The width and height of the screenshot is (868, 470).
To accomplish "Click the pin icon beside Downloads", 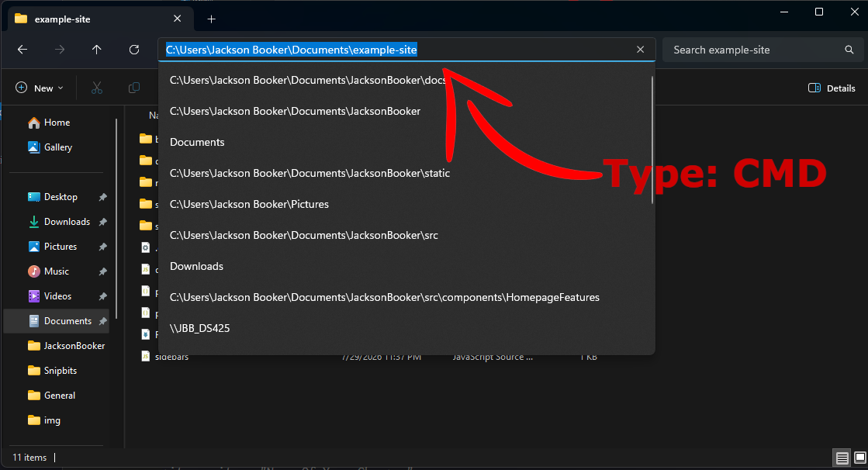I will (102, 222).
